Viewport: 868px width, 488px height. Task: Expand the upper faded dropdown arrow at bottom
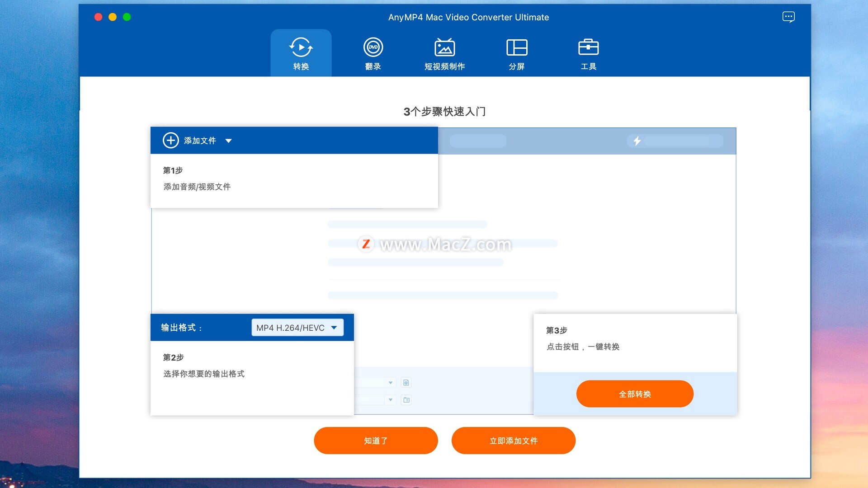(390, 383)
